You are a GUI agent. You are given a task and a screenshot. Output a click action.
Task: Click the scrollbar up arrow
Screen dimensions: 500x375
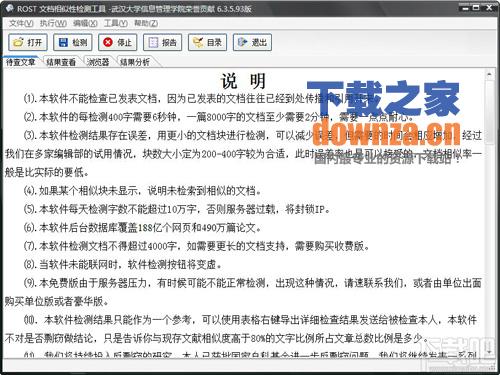[489, 75]
